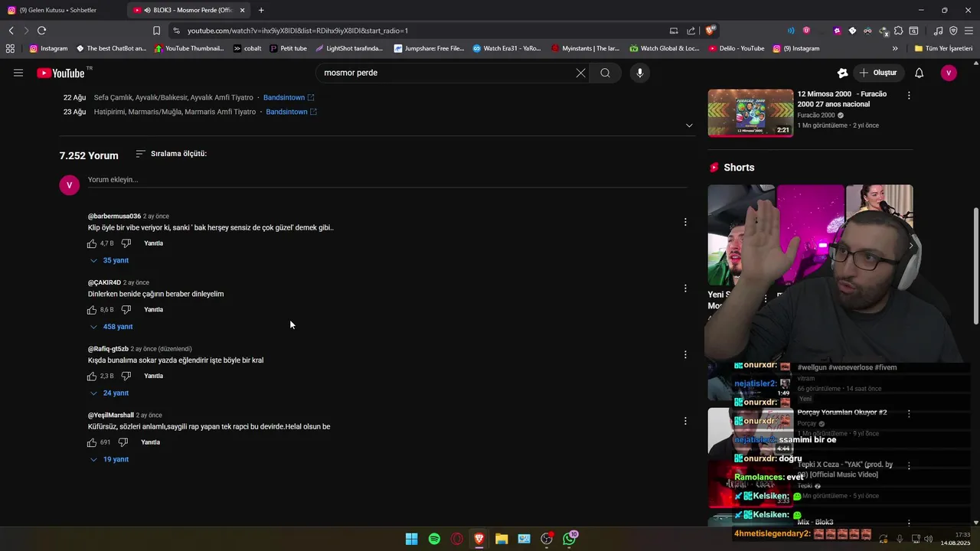Like the @Rafiq-gt5zb comment
Screen dimensions: 980x551
click(92, 376)
